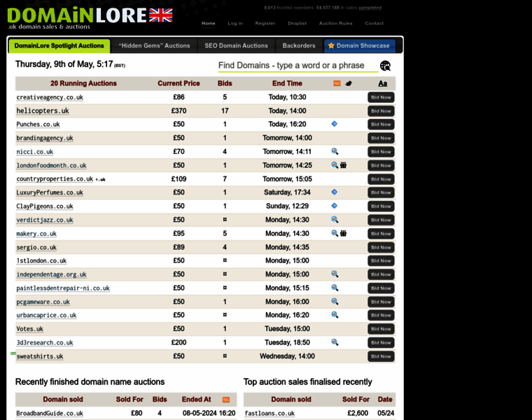Click the 20 Running Auctions header

[x=83, y=83]
